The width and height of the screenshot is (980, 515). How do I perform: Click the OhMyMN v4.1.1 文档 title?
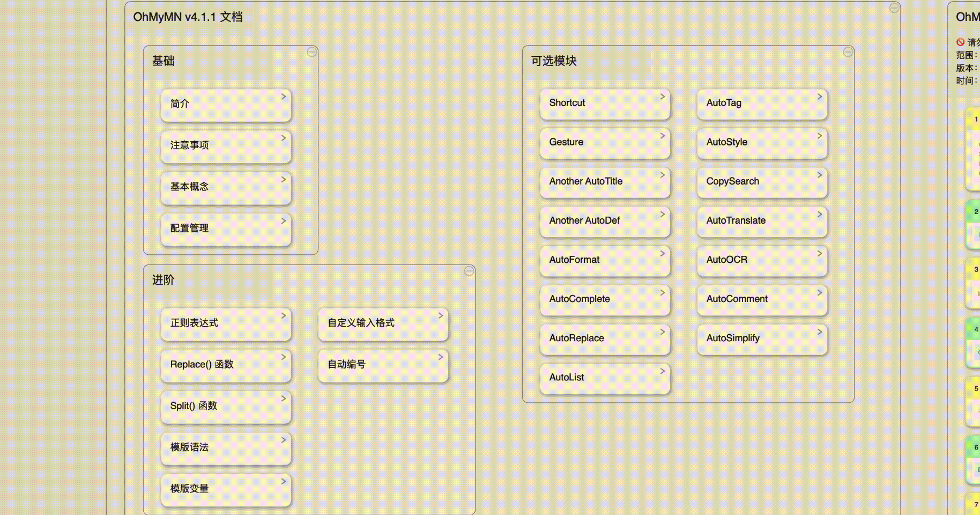pos(188,17)
